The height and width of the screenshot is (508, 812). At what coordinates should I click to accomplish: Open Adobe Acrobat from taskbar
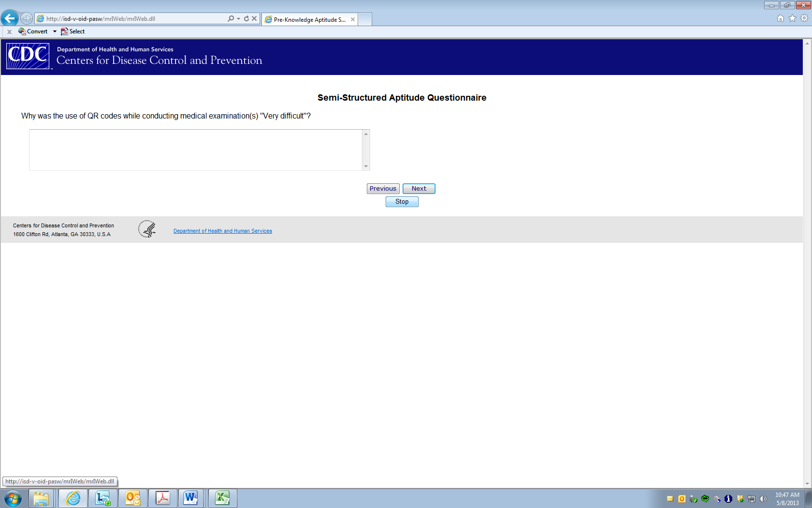tap(162, 498)
